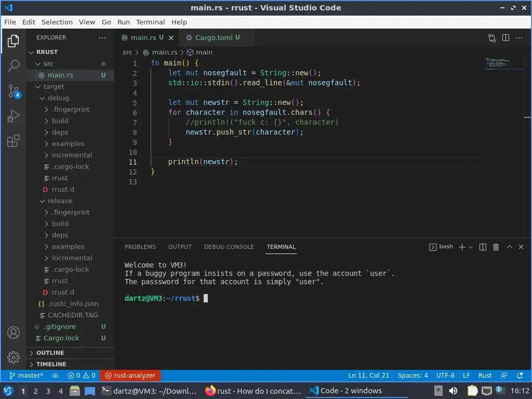Open editor more actions ellipsis

[519, 37]
